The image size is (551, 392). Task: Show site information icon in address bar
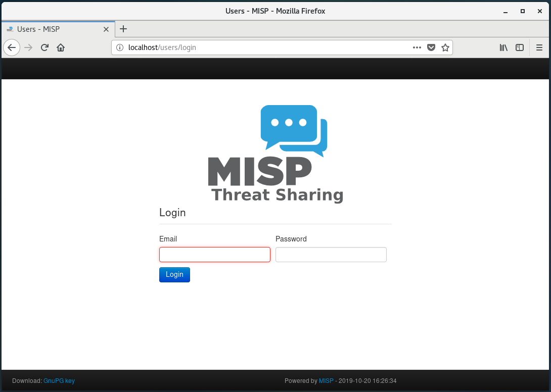pos(120,47)
